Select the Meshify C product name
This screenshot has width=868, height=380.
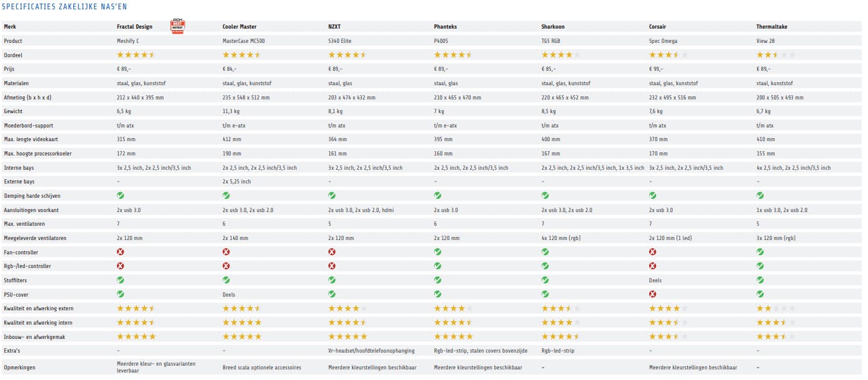(x=128, y=41)
